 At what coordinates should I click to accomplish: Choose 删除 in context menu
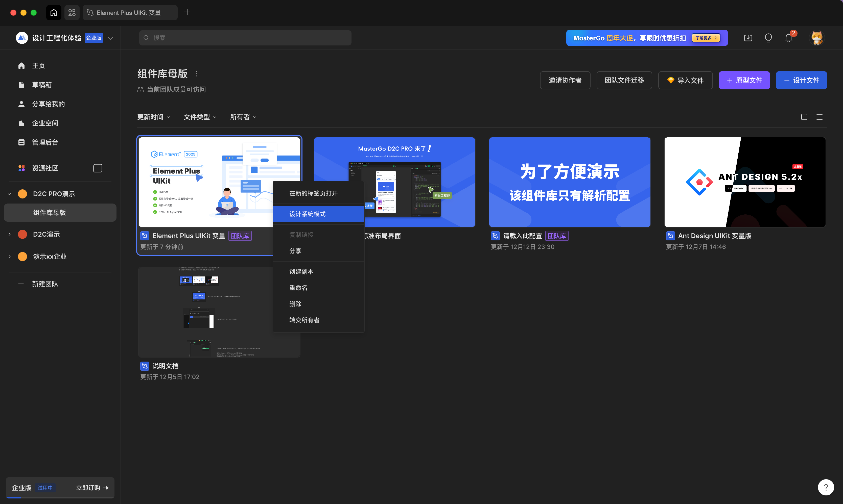click(318, 304)
